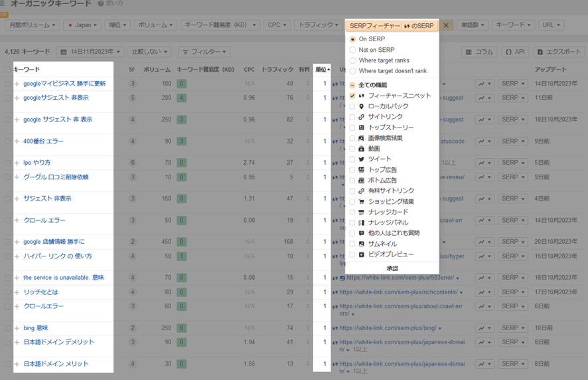Open the ボリューム filter dropdown
Viewport: 588px width, 380px height.
click(155, 25)
